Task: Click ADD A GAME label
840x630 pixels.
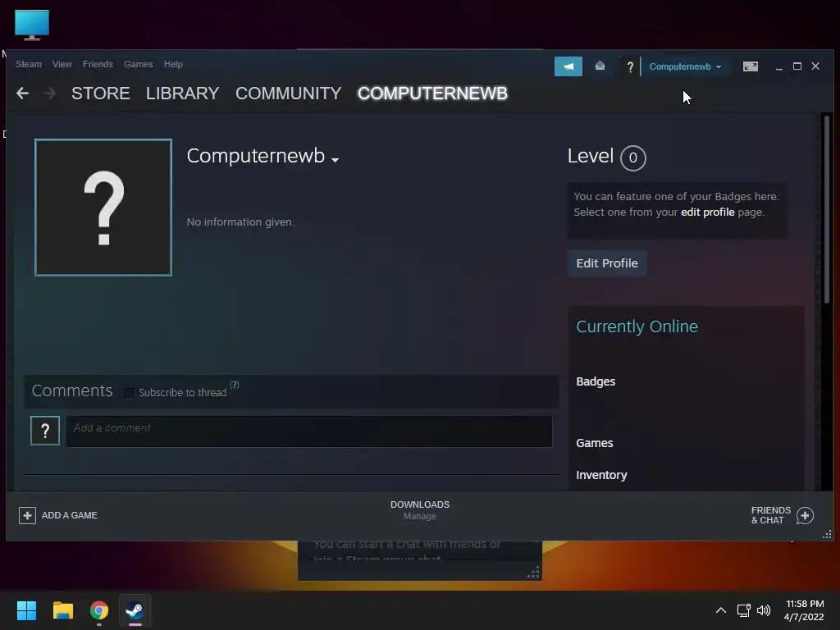Action: coord(70,515)
